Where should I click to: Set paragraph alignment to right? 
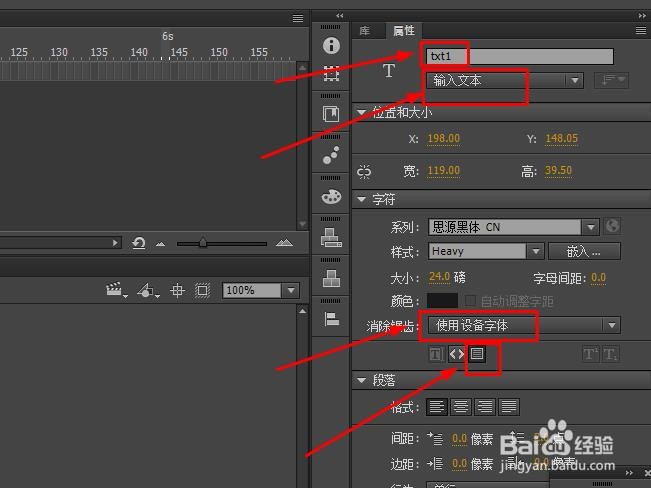point(485,407)
